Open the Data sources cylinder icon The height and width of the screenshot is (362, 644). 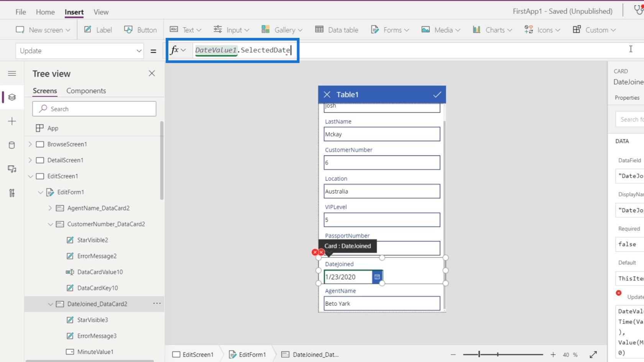coord(12,145)
